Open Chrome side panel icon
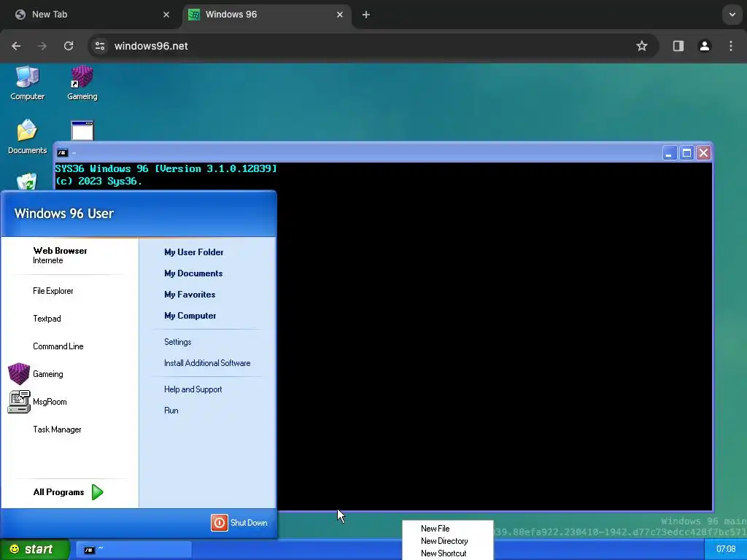 click(678, 46)
